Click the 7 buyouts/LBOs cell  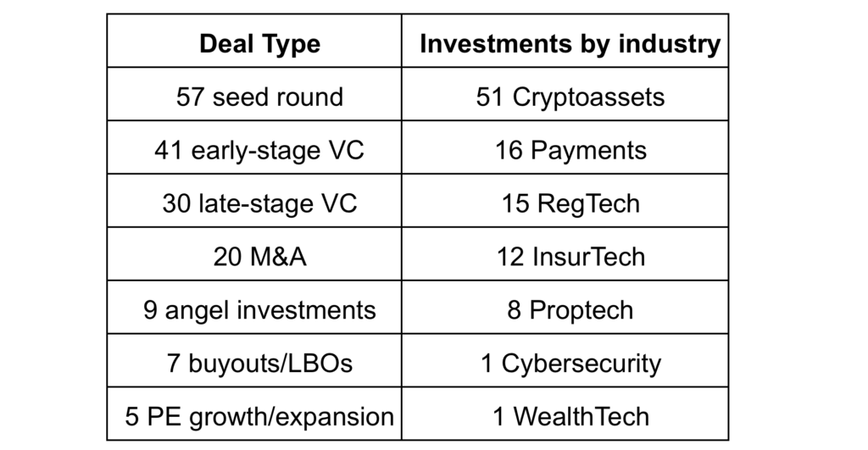[x=254, y=360]
